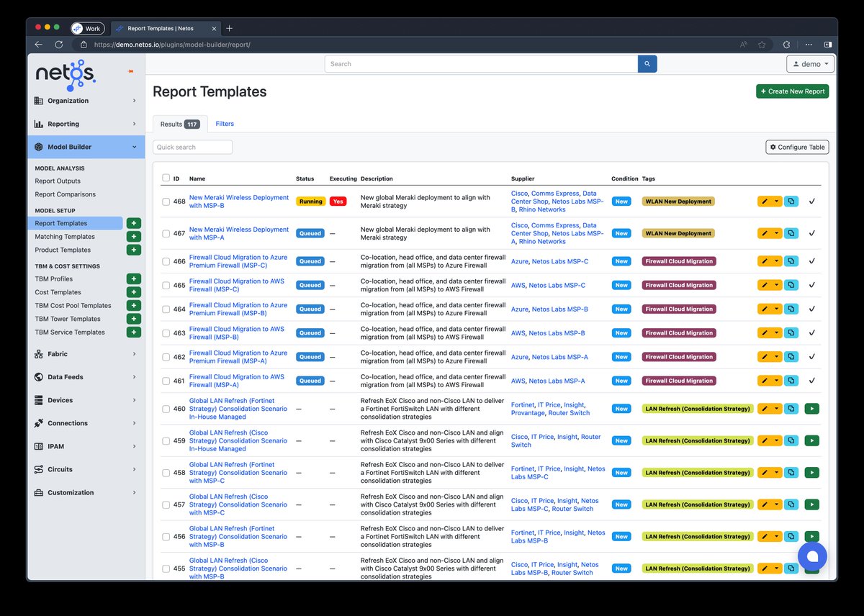Click the green plus next to Cost Templates
The image size is (864, 616).
tap(134, 292)
